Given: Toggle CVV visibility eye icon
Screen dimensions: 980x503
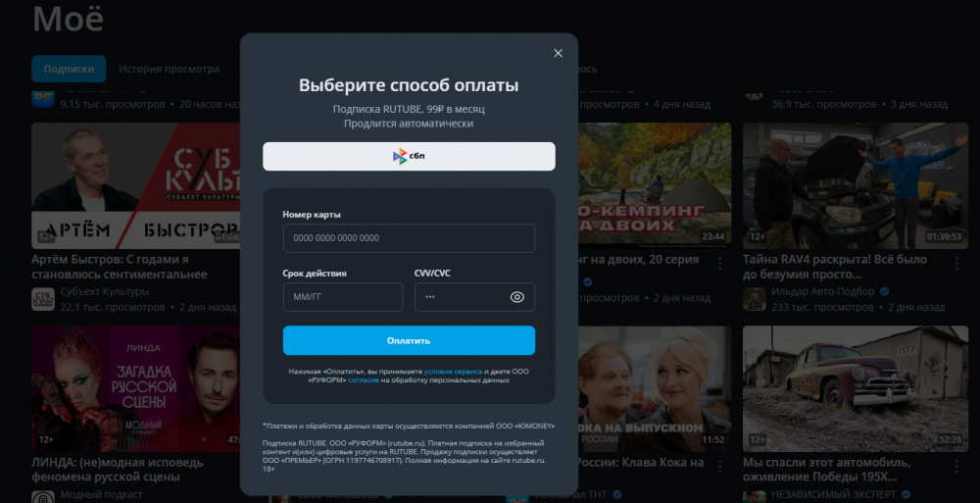Looking at the screenshot, I should tap(517, 297).
